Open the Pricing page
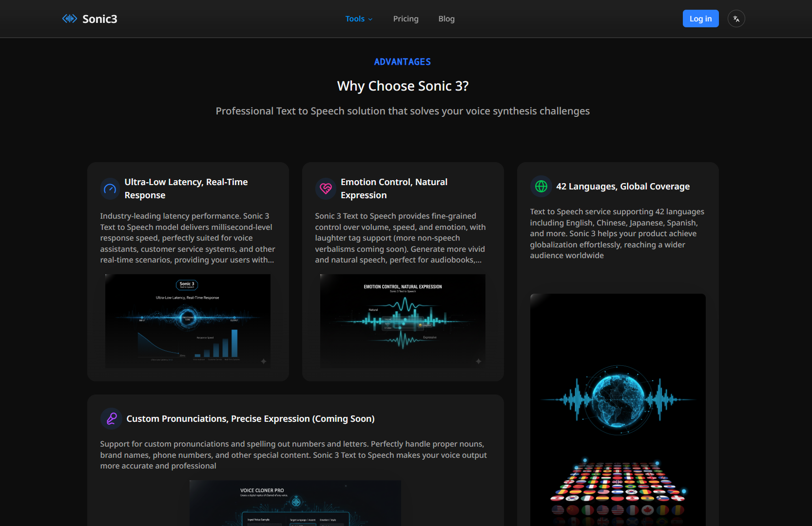 [x=406, y=19]
